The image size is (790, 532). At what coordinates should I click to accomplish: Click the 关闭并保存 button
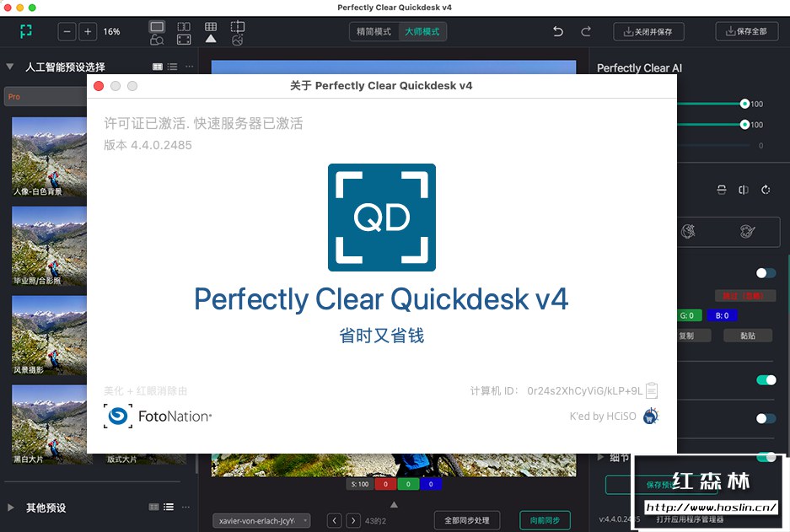click(x=648, y=32)
